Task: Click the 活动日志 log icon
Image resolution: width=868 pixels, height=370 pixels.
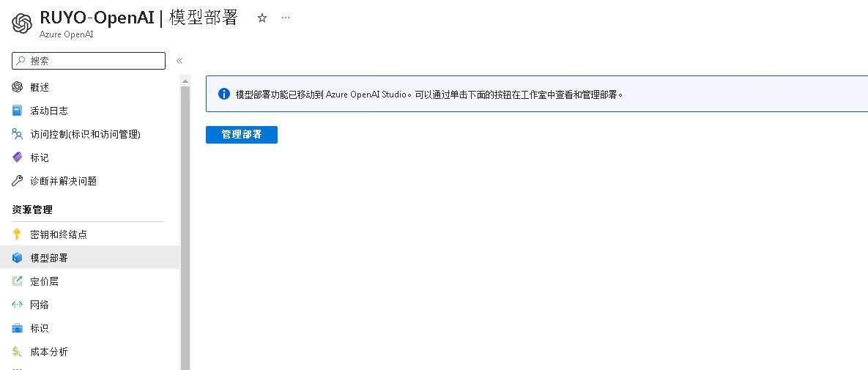Action: pyautogui.click(x=17, y=110)
